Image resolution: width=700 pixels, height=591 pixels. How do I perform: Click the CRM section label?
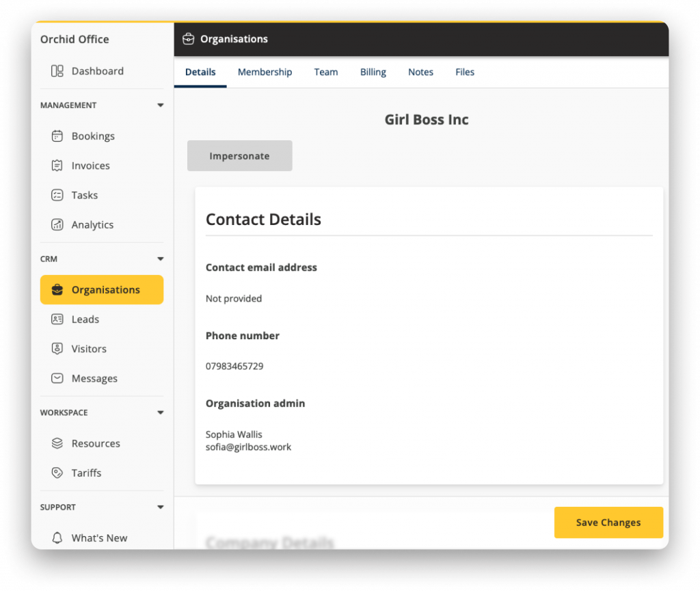pyautogui.click(x=49, y=259)
